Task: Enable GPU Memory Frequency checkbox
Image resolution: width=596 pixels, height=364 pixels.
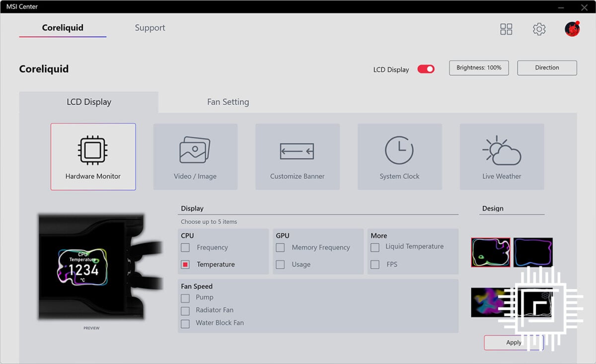Action: (x=280, y=247)
